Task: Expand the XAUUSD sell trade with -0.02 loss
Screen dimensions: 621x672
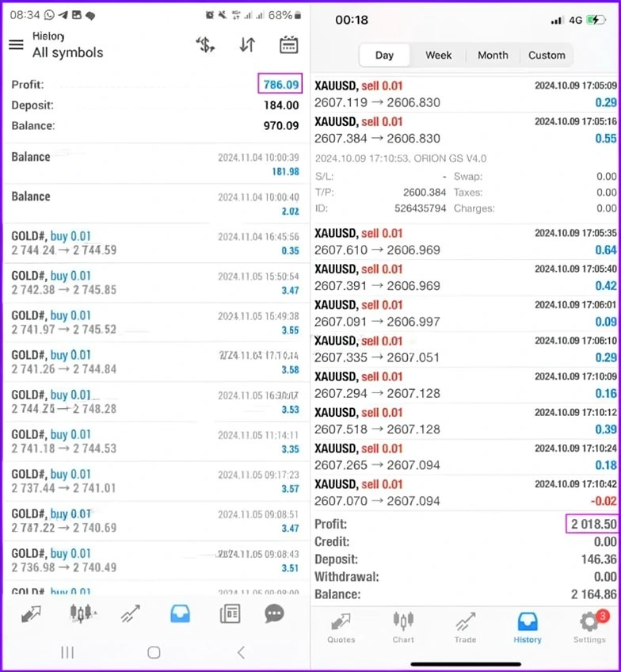Action: click(466, 492)
